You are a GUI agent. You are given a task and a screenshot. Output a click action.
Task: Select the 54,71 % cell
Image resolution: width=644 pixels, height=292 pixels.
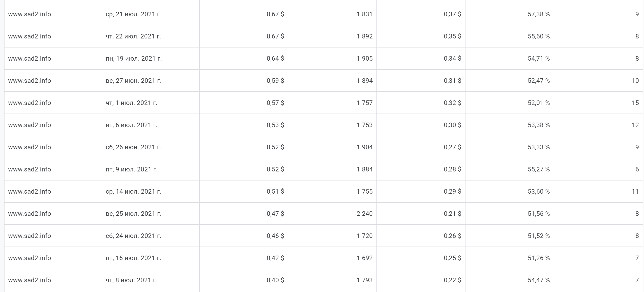coord(538,59)
